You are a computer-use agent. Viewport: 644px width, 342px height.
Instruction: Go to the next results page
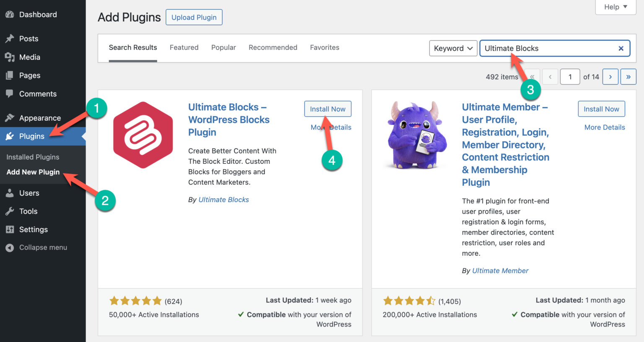click(x=610, y=76)
